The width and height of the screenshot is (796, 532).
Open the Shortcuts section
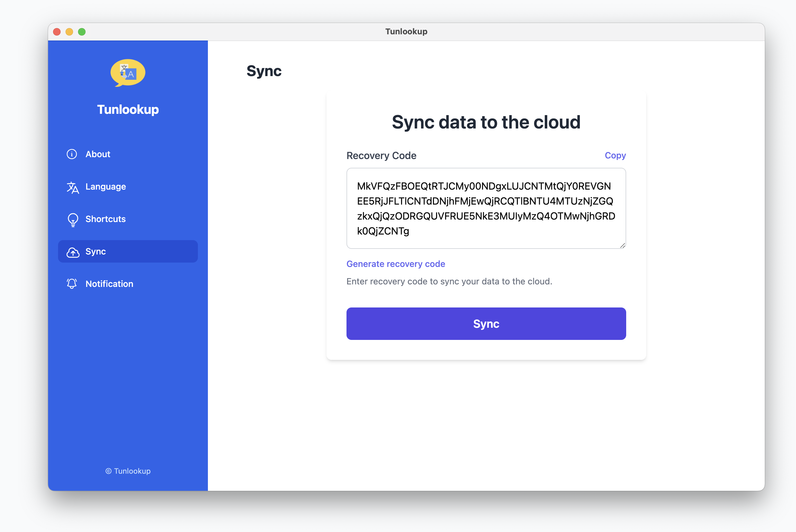(x=105, y=219)
